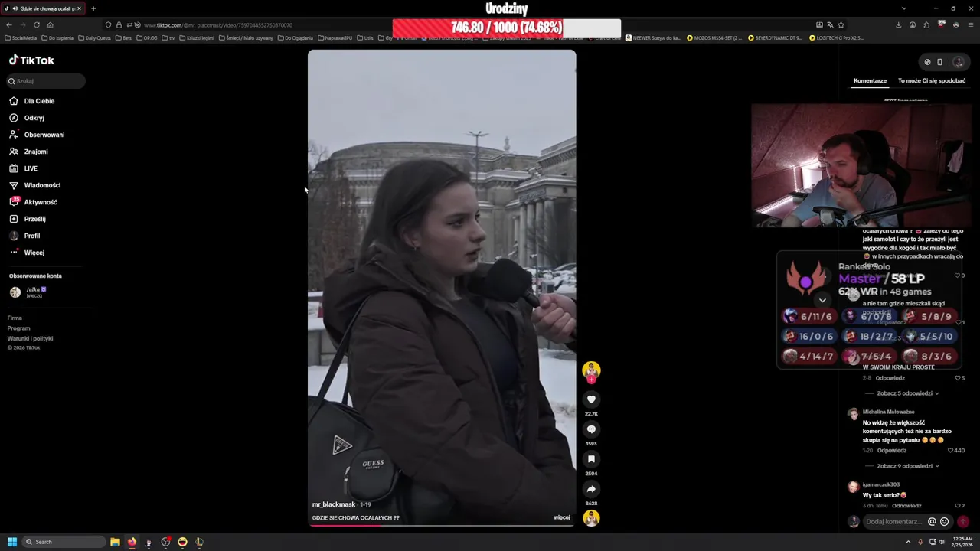Click the Firma footer link

coord(15,318)
